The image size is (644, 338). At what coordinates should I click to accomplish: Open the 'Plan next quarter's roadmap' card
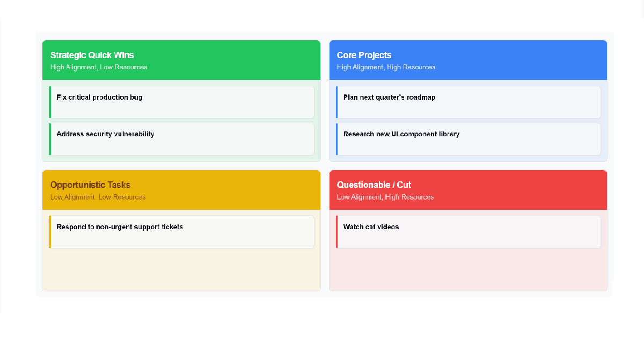pyautogui.click(x=469, y=102)
